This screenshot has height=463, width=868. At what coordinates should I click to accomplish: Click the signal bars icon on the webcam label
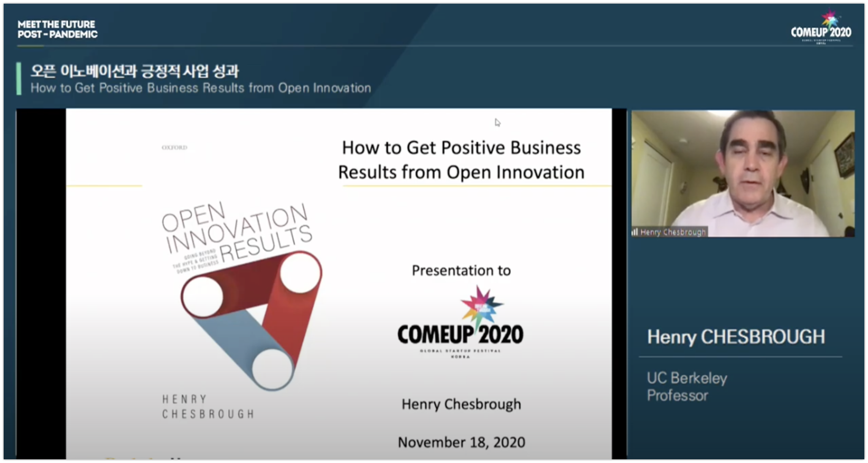(x=635, y=232)
